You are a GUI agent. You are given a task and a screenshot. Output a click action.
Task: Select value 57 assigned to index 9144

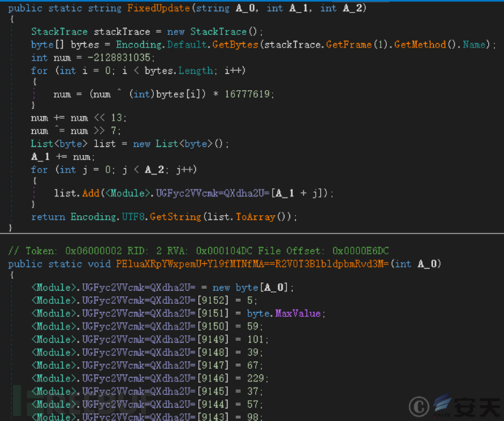point(253,404)
